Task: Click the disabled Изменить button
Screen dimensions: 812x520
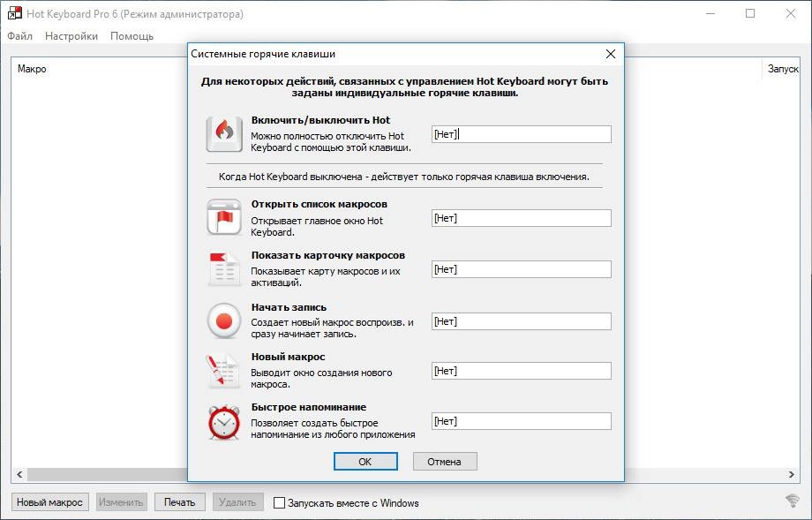Action: click(121, 501)
